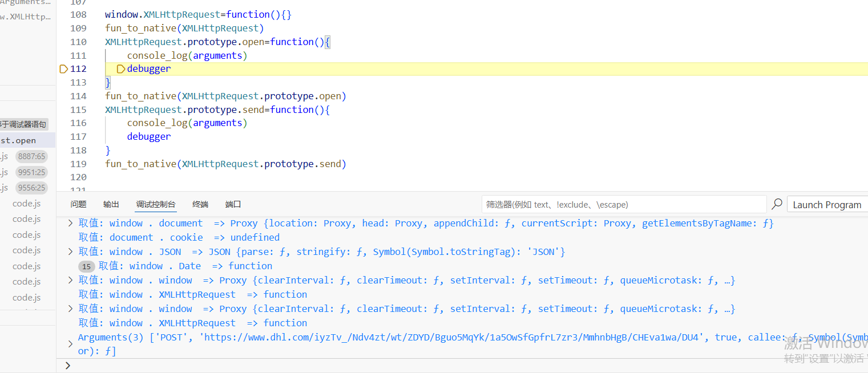Open the Launch Program dropdown
Viewport: 868px width, 373px height.
[827, 205]
